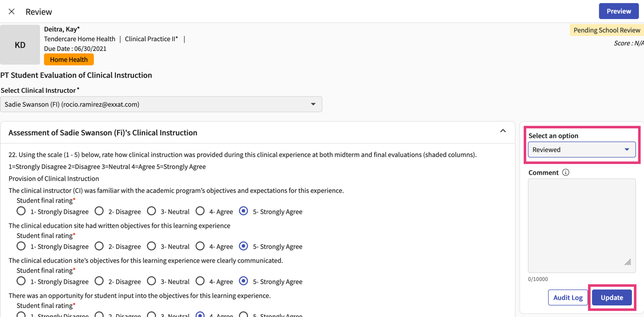
Task: Click the info icon beside the Comment label
Action: tap(566, 172)
